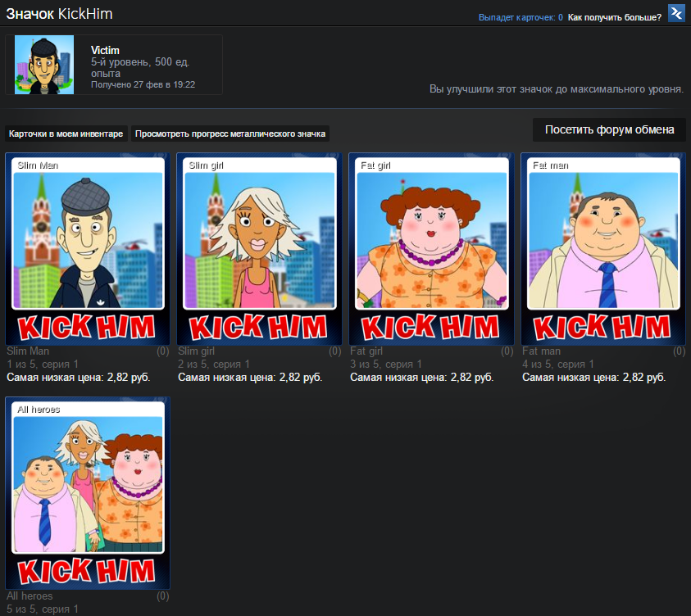Open 'Как получить больше?' link
This screenshot has height=616, width=691.
614,17
